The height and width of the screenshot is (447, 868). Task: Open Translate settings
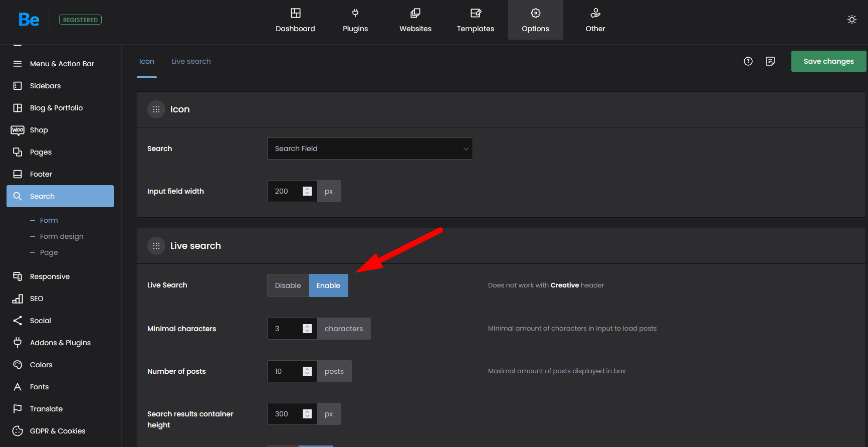point(60,409)
